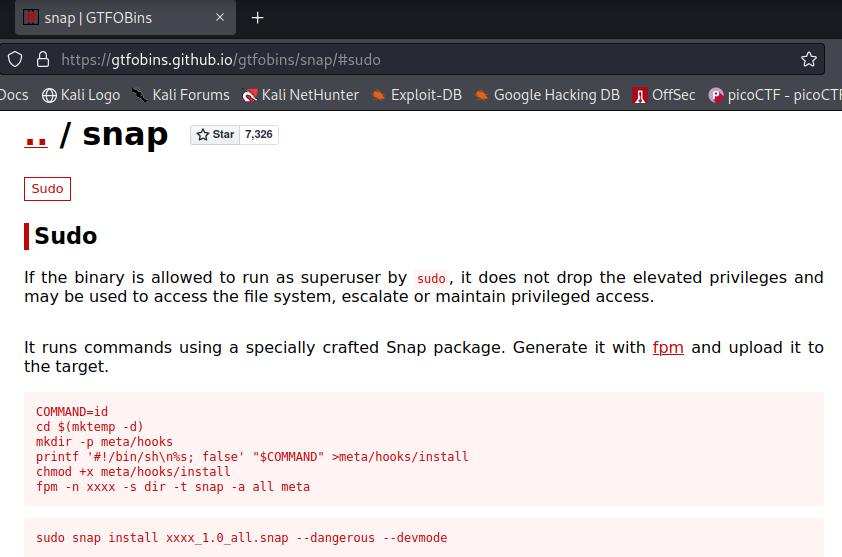This screenshot has width=842, height=557.
Task: Click the mkdir -p meta/hooks line
Action: coord(104,442)
